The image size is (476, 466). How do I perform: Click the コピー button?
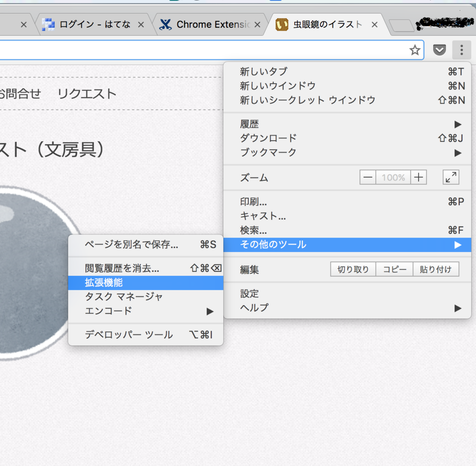tap(394, 269)
